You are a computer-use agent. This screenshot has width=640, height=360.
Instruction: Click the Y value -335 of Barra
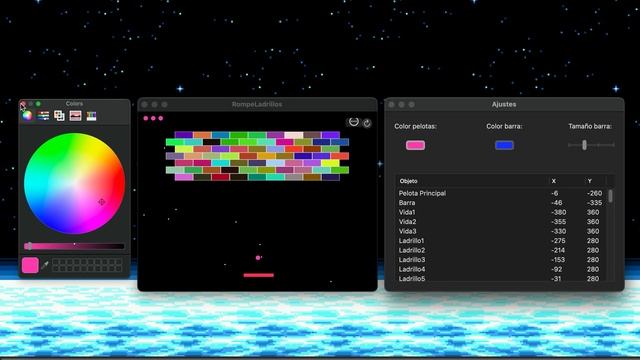pos(594,202)
